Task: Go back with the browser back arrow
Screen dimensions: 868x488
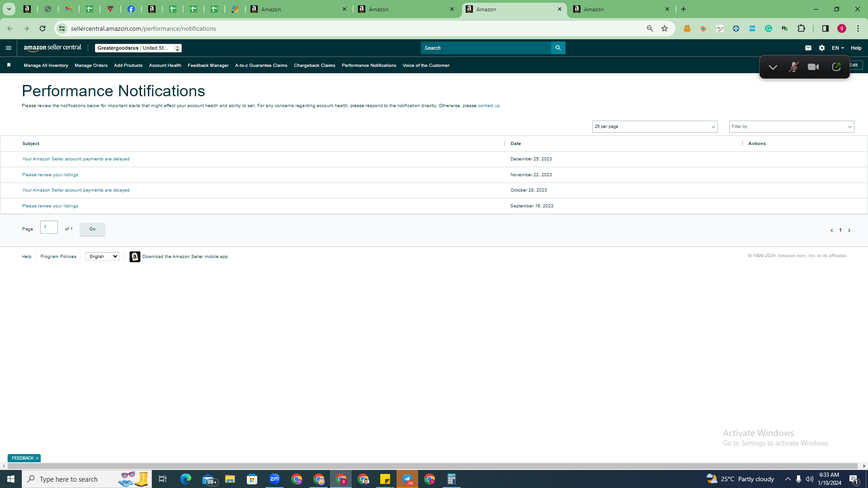Action: click(x=10, y=28)
